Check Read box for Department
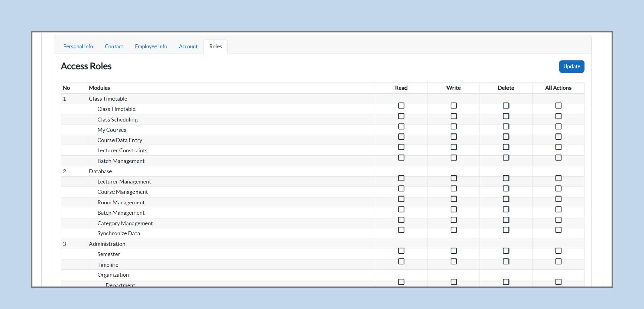Viewport: 644px width, 309px height. pyautogui.click(x=401, y=282)
